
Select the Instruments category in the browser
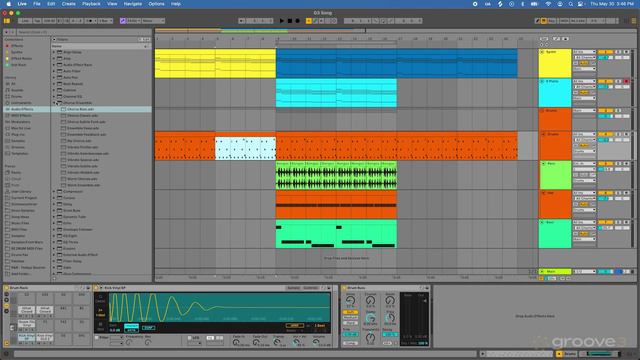(21, 103)
